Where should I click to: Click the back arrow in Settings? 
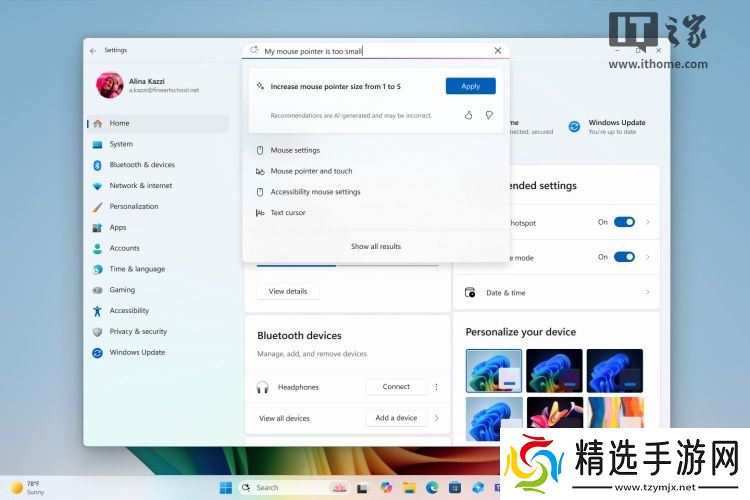coord(93,50)
